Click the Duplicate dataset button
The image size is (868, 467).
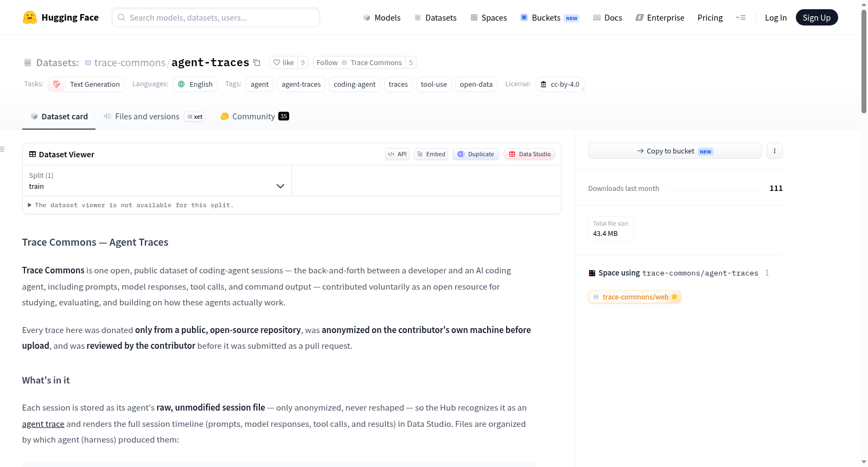click(476, 154)
